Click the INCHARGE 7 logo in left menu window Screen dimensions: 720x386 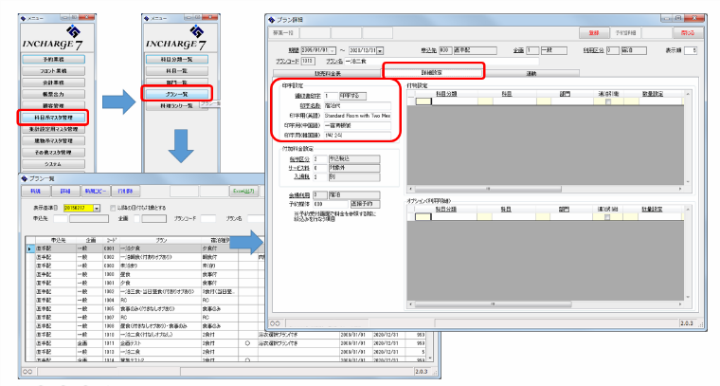[x=53, y=39]
